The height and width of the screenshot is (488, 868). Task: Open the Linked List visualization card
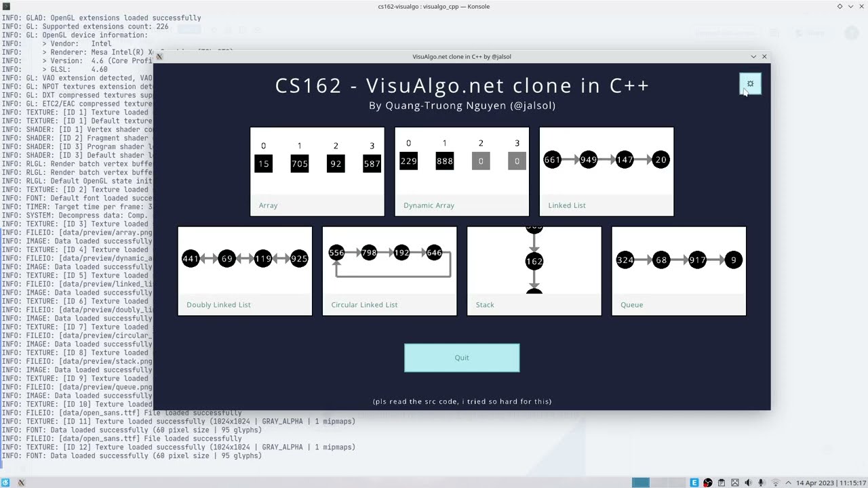click(606, 171)
